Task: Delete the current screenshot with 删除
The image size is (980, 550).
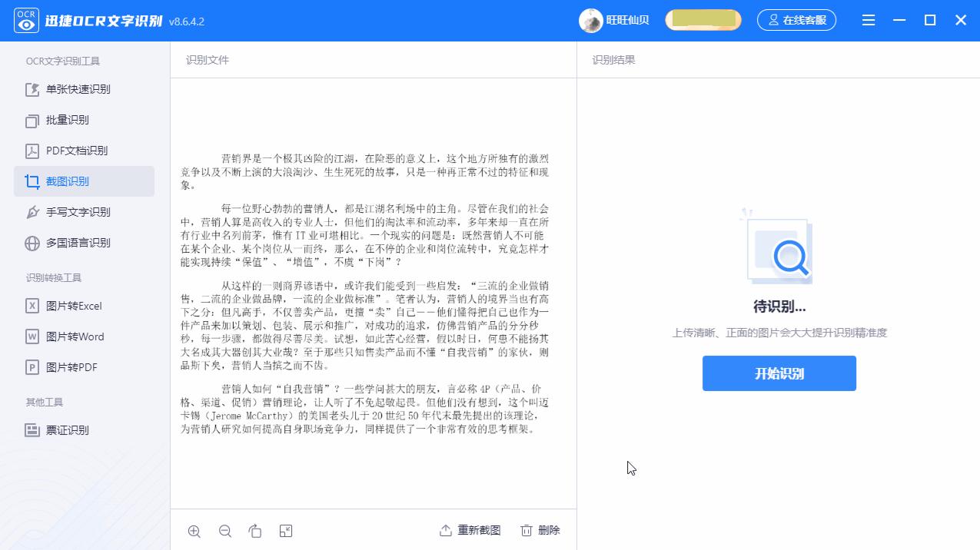Action: click(x=540, y=530)
